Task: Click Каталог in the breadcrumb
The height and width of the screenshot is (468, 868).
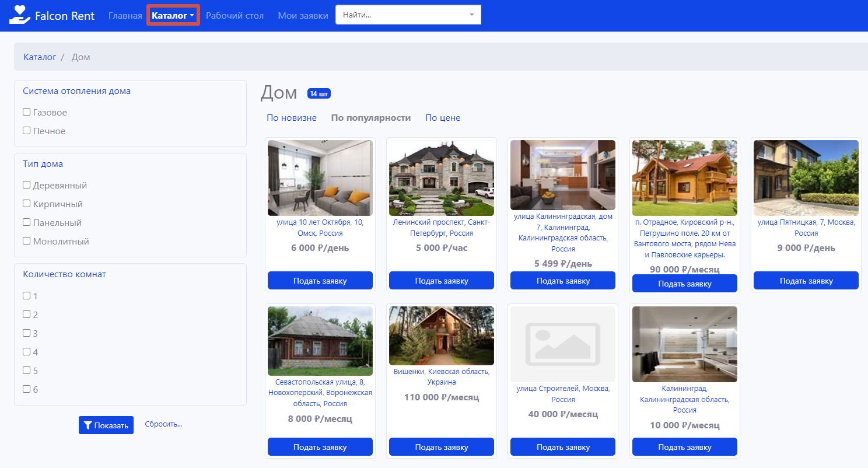Action: pos(40,57)
